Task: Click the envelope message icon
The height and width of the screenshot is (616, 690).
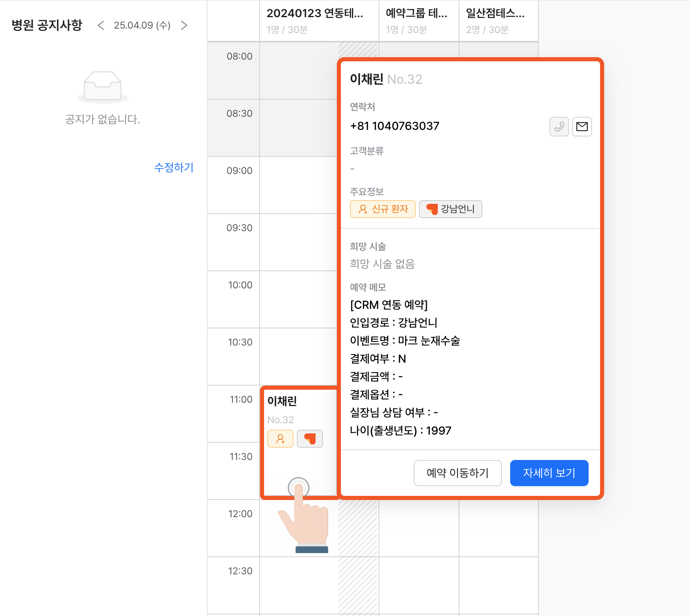Action: 582,127
